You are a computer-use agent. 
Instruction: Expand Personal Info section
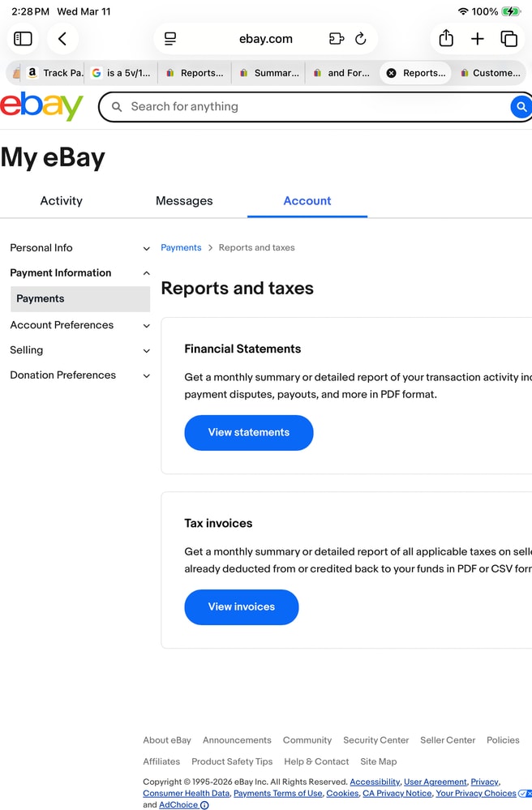80,248
